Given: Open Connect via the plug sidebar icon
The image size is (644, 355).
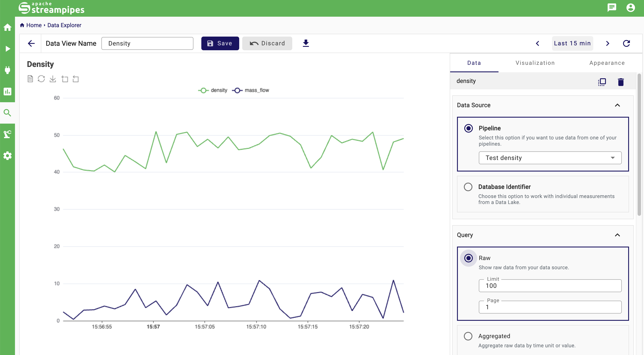Looking at the screenshot, I should pos(7,70).
